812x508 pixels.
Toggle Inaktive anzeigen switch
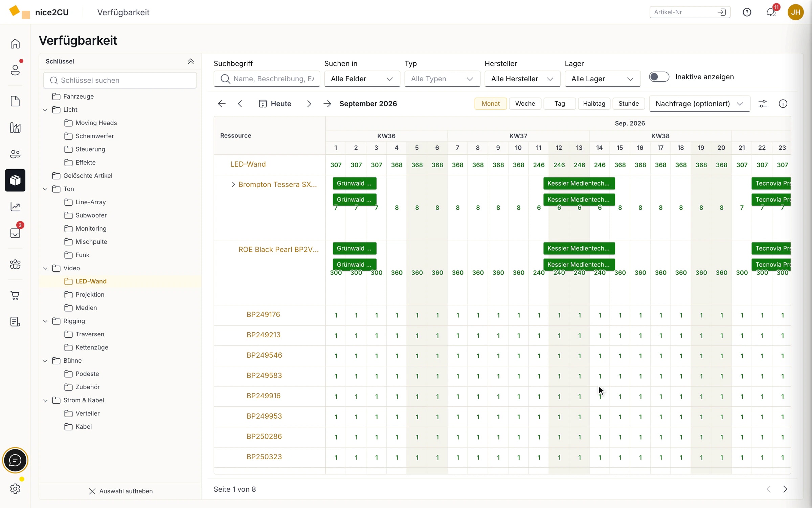pos(659,77)
